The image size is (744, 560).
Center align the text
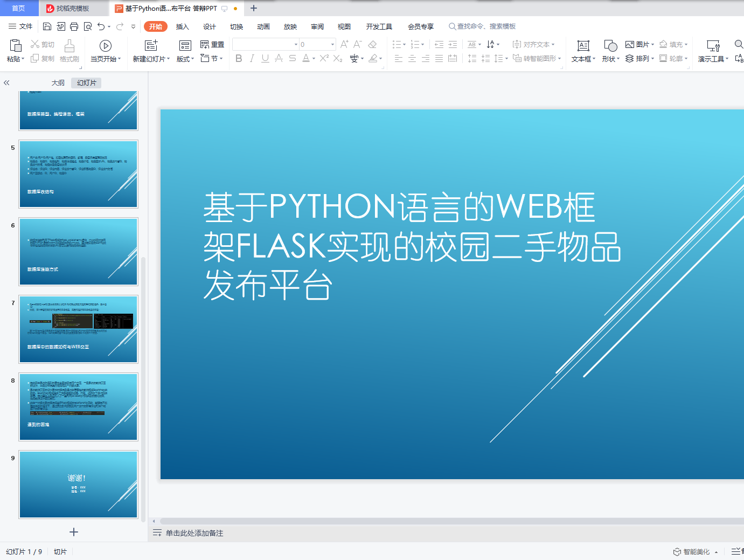pyautogui.click(x=412, y=59)
